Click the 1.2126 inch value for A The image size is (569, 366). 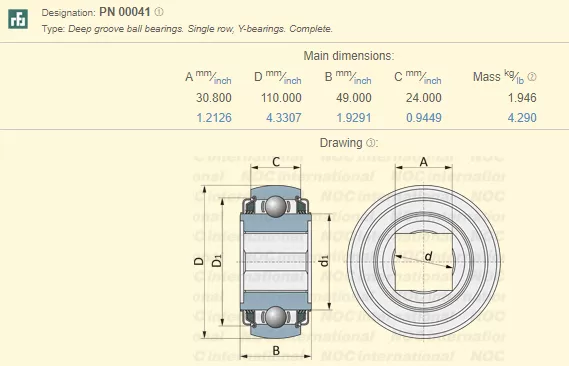click(214, 118)
